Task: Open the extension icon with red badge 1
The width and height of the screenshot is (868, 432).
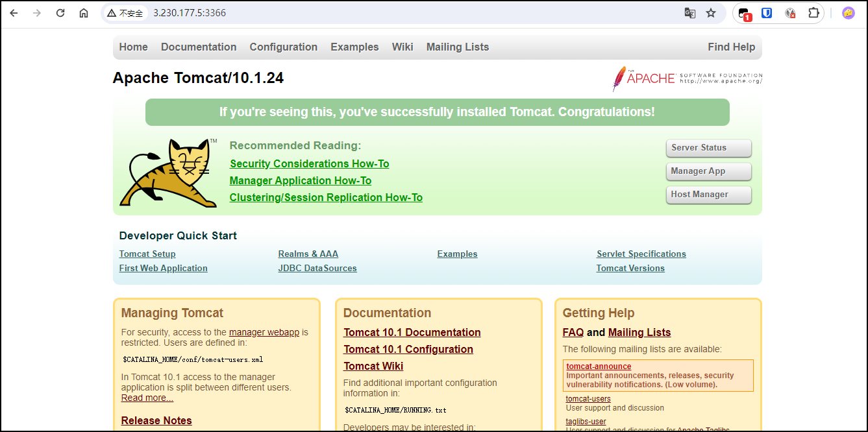Action: click(745, 14)
